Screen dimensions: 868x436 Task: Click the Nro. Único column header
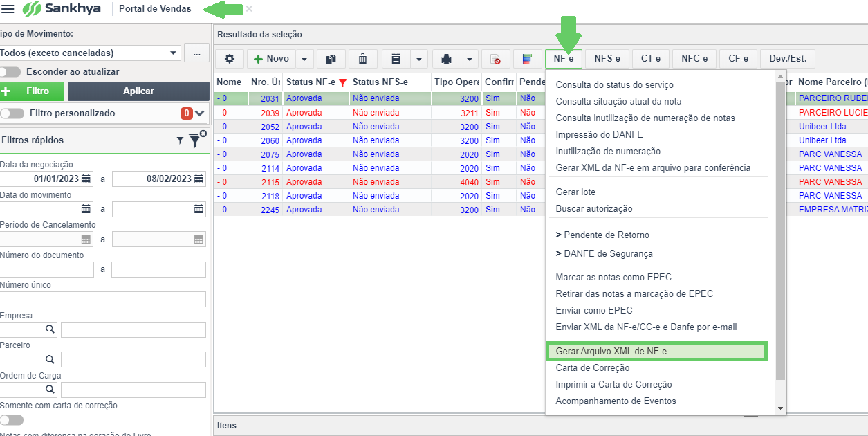[266, 82]
